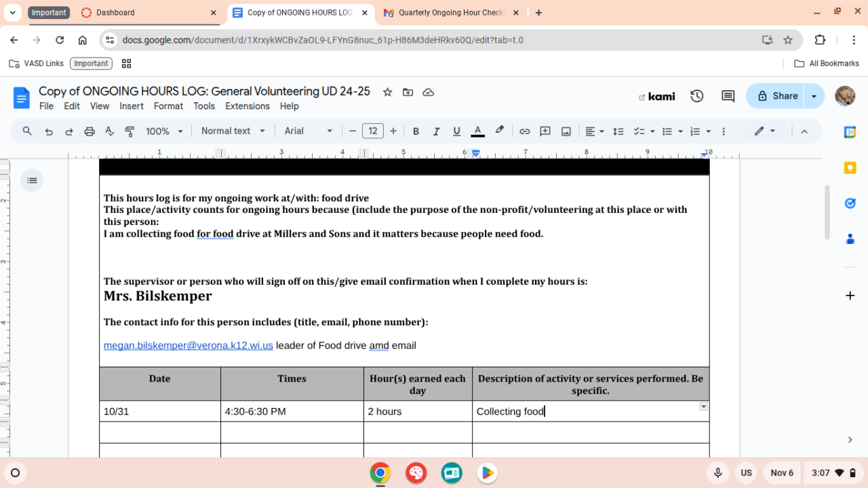Open line and paragraph spacing
Image resolution: width=868 pixels, height=488 pixels.
click(618, 131)
